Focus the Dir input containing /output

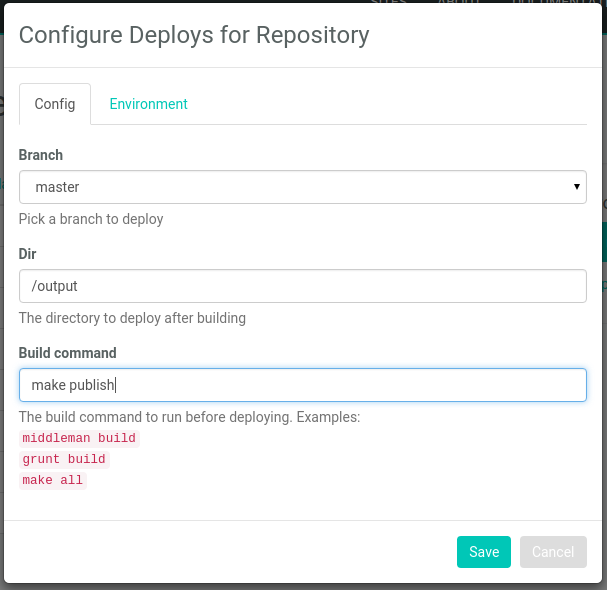pos(302,286)
